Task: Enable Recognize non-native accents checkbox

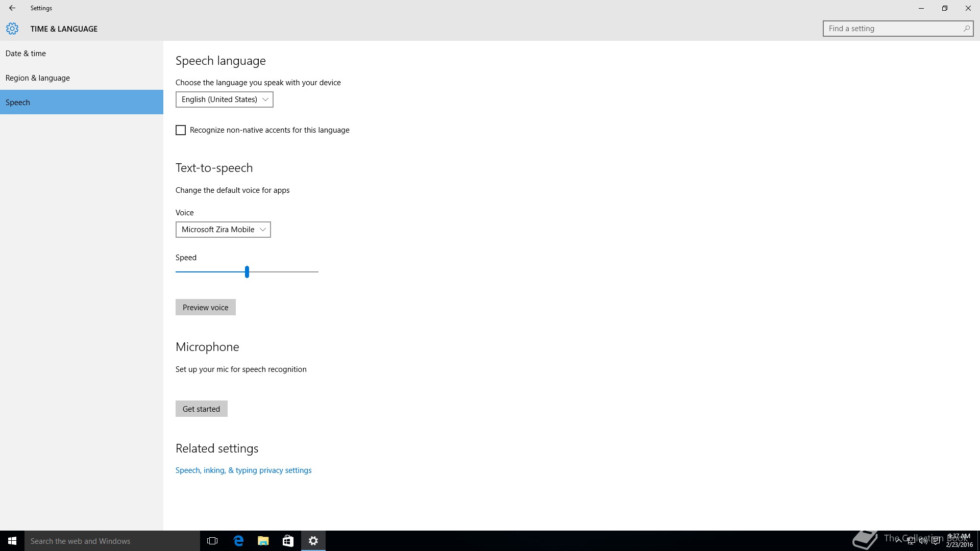Action: [x=181, y=130]
